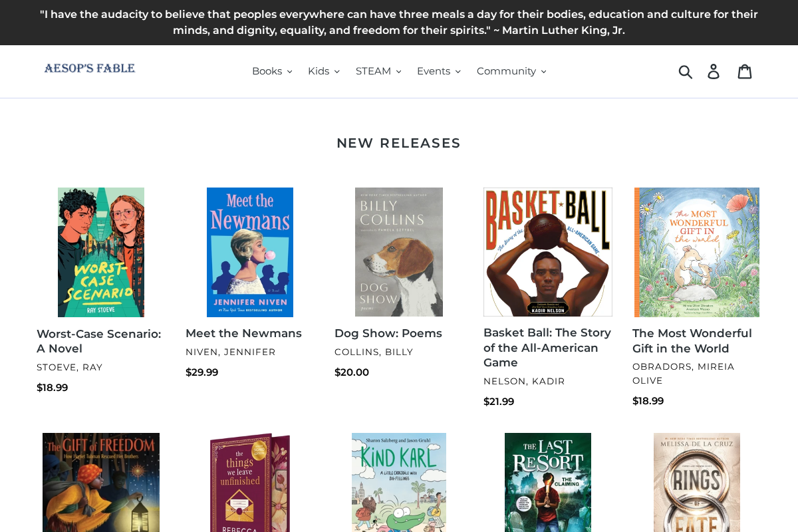Screen dimensions: 798x532
Task: Click the Meet the Newmans title link
Action: 243,332
